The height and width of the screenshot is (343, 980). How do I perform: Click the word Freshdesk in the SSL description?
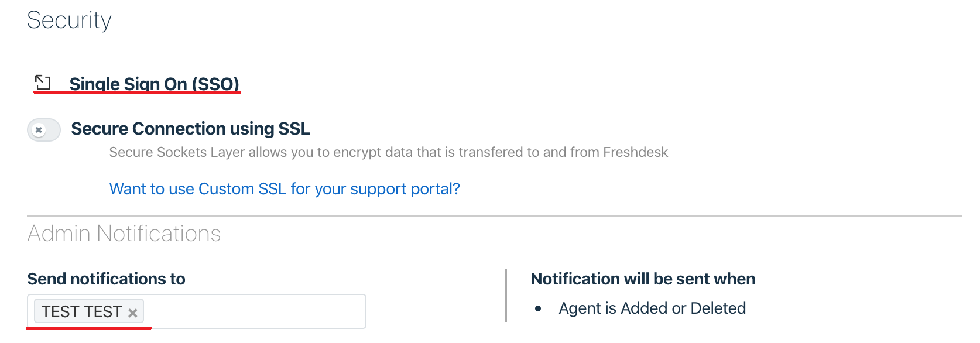click(x=635, y=153)
